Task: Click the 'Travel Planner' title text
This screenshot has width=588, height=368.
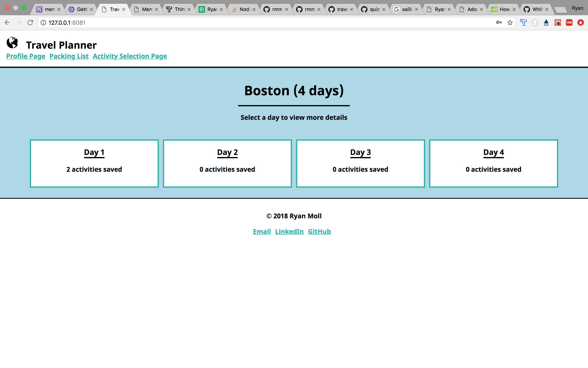Action: point(61,45)
